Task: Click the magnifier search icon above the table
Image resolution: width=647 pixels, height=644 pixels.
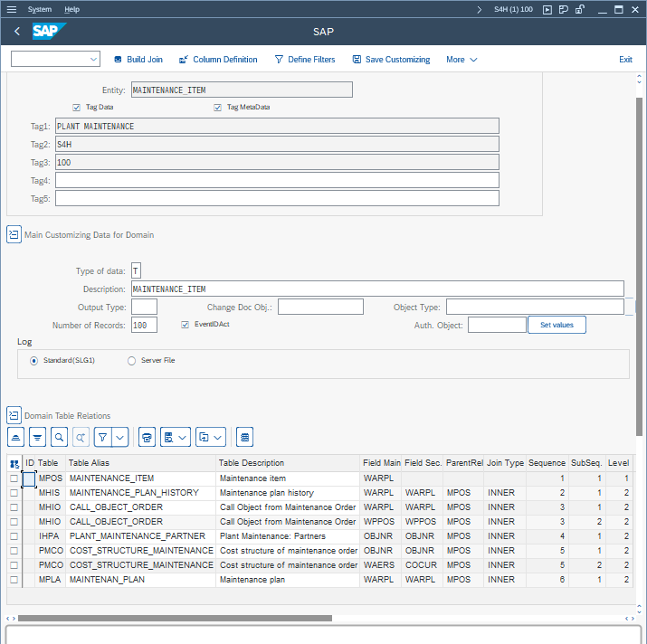Action: click(x=59, y=437)
